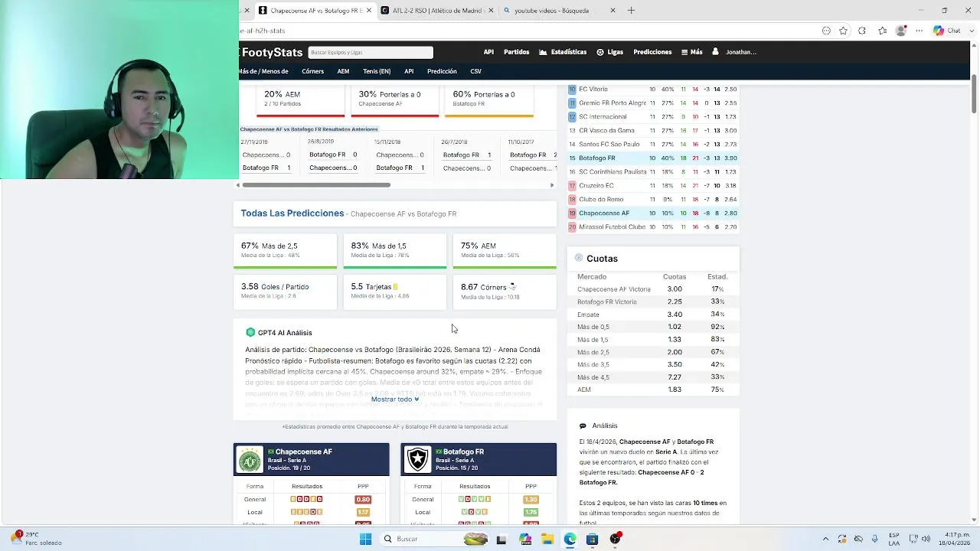Close the ATL 2-2 RSO tab
This screenshot has width=980, height=551.
491,11
